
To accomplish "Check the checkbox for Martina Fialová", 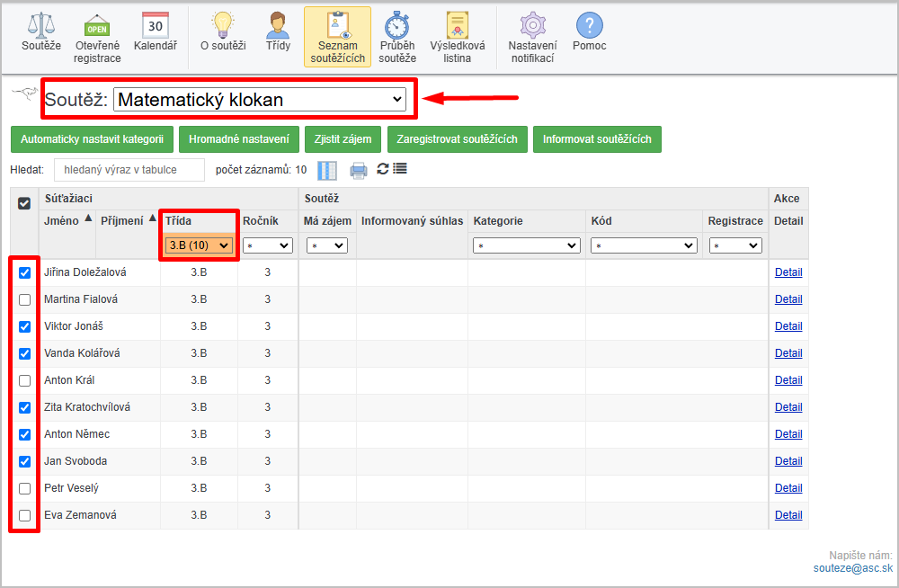I will tap(25, 299).
